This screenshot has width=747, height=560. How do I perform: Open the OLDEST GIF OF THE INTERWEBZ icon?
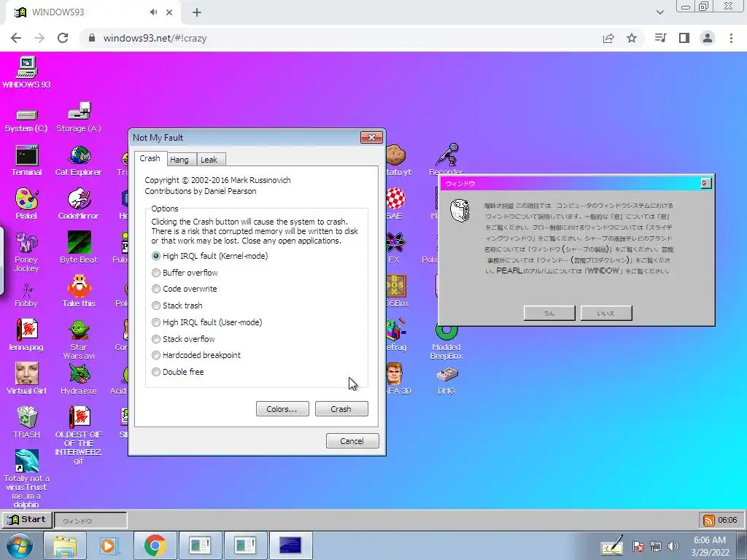(79, 435)
